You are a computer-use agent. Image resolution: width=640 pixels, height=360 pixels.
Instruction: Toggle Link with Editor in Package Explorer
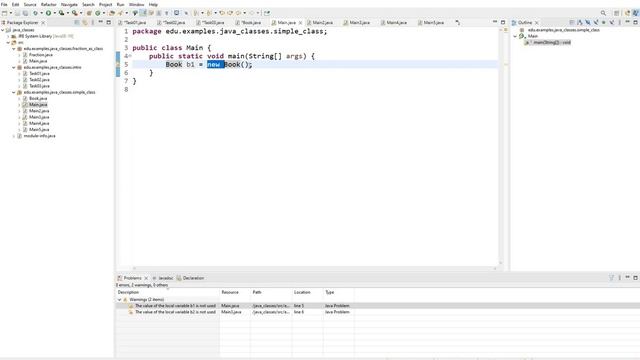85,22
